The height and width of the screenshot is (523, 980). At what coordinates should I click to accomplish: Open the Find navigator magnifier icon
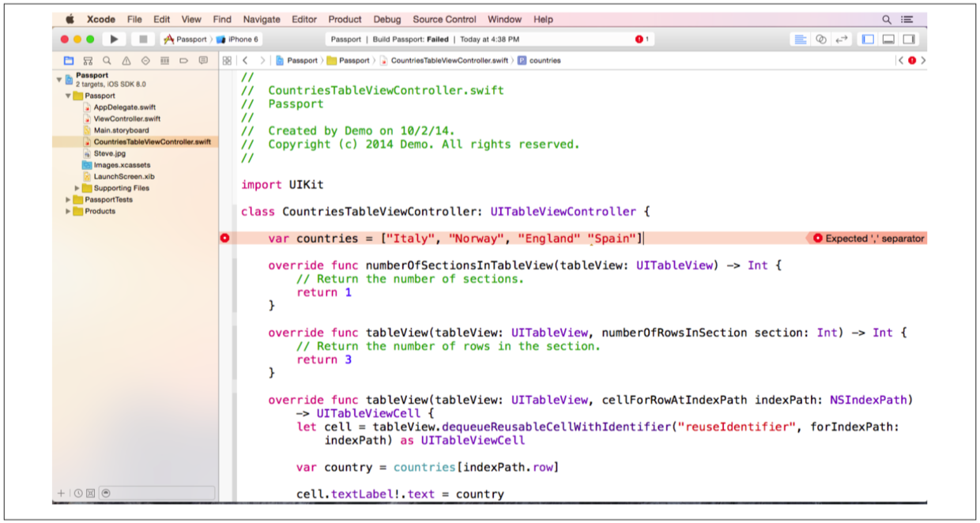point(106,60)
